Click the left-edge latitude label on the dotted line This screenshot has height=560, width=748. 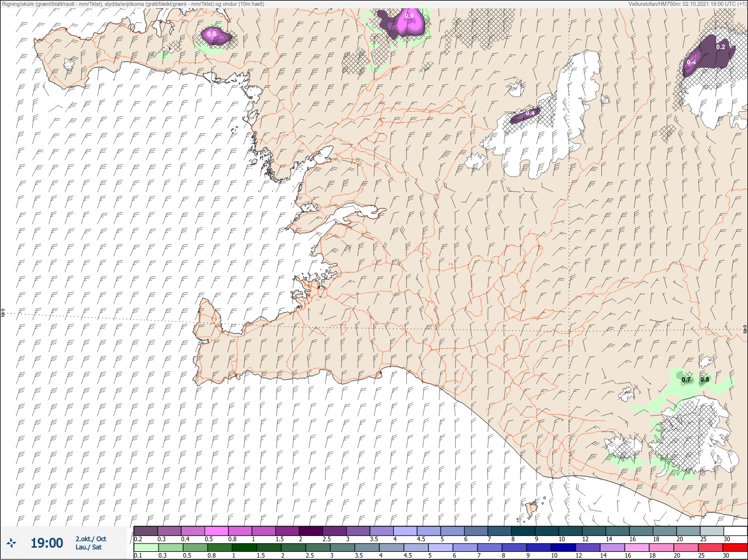(3, 313)
